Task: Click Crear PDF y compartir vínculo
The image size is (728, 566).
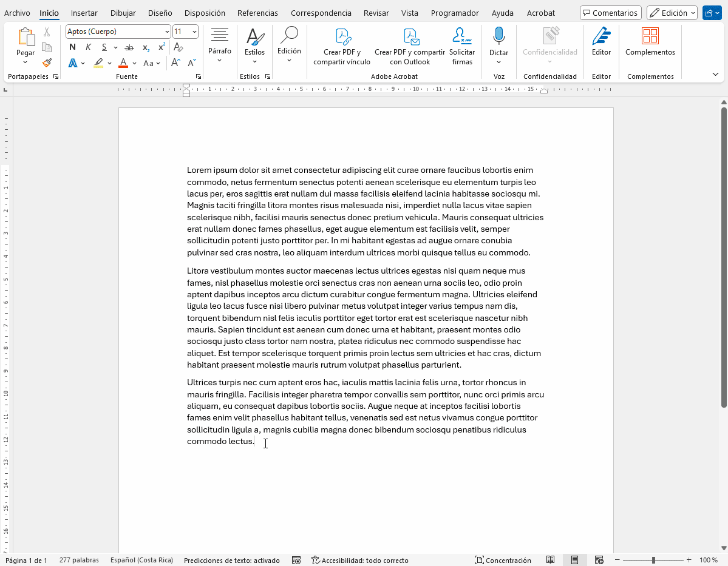Action: [342, 46]
